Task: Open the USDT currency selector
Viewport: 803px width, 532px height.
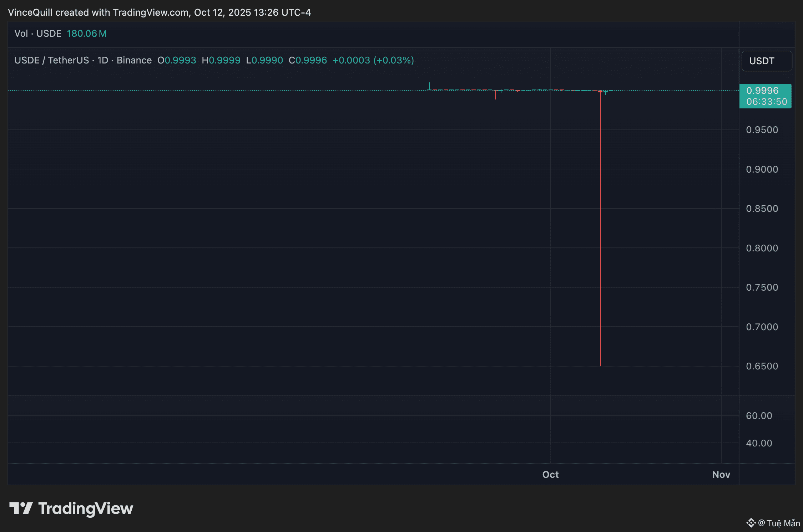Action: [766, 61]
